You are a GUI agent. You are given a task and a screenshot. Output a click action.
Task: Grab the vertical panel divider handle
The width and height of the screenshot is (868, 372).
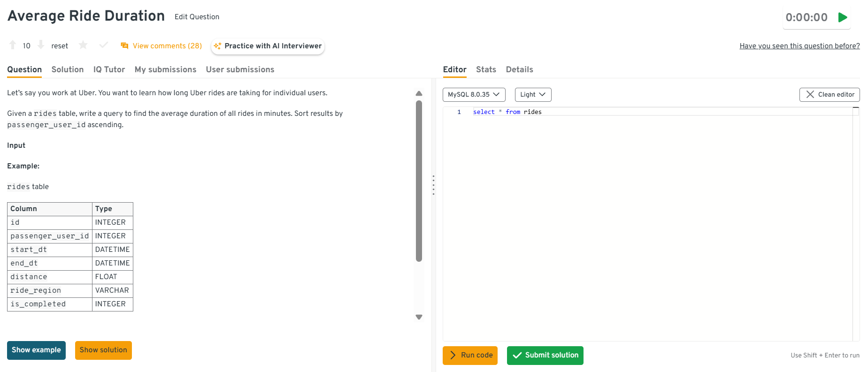pyautogui.click(x=433, y=185)
